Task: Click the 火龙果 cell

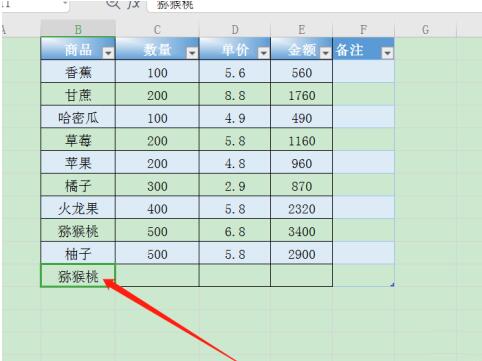Action: pyautogui.click(x=78, y=208)
